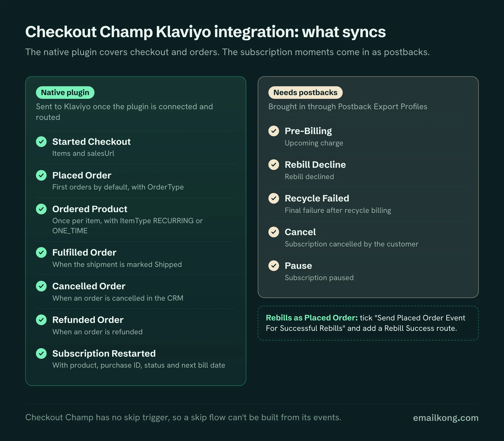Click the Refunded Order heading
Screen dimensions: 504x441
click(x=88, y=320)
